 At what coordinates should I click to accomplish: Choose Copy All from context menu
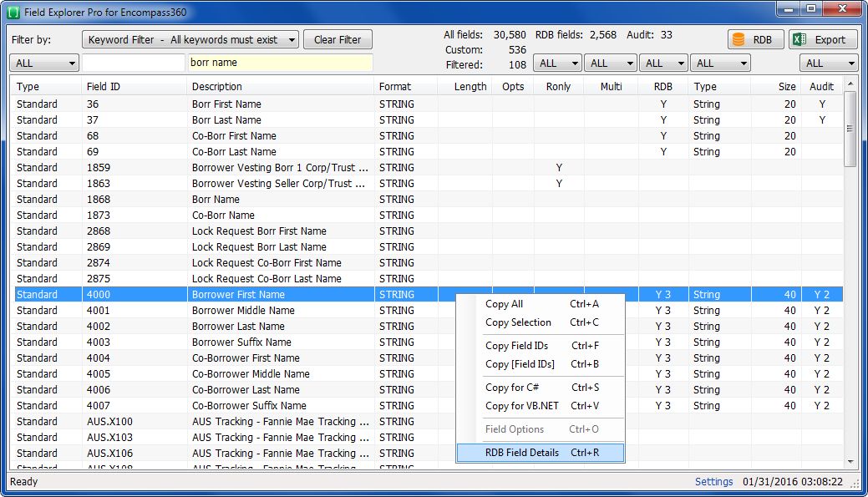coord(541,304)
